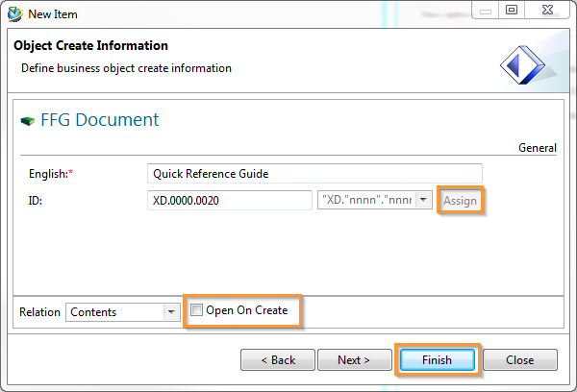
Task: Click the New Item window icon in title bar
Action: point(13,13)
